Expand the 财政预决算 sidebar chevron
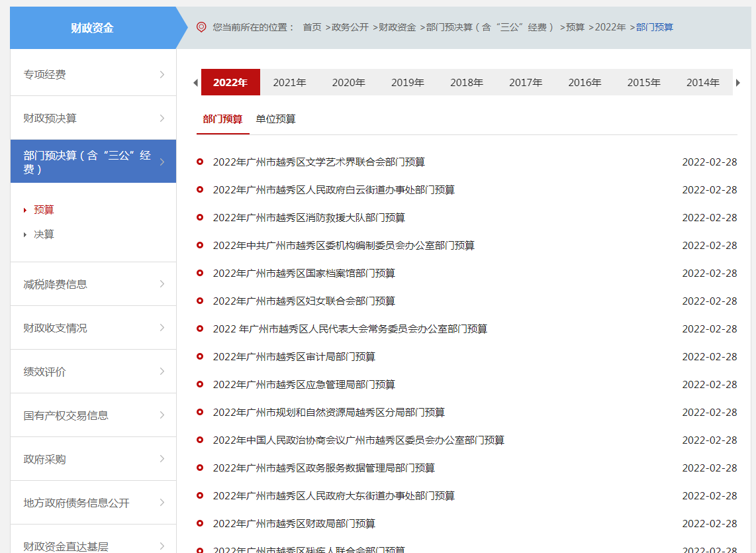Image resolution: width=756 pixels, height=553 pixels. [162, 118]
